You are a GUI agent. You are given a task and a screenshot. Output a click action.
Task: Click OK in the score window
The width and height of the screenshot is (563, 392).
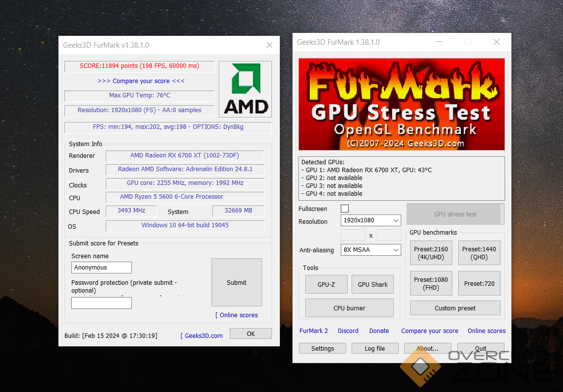(251, 334)
